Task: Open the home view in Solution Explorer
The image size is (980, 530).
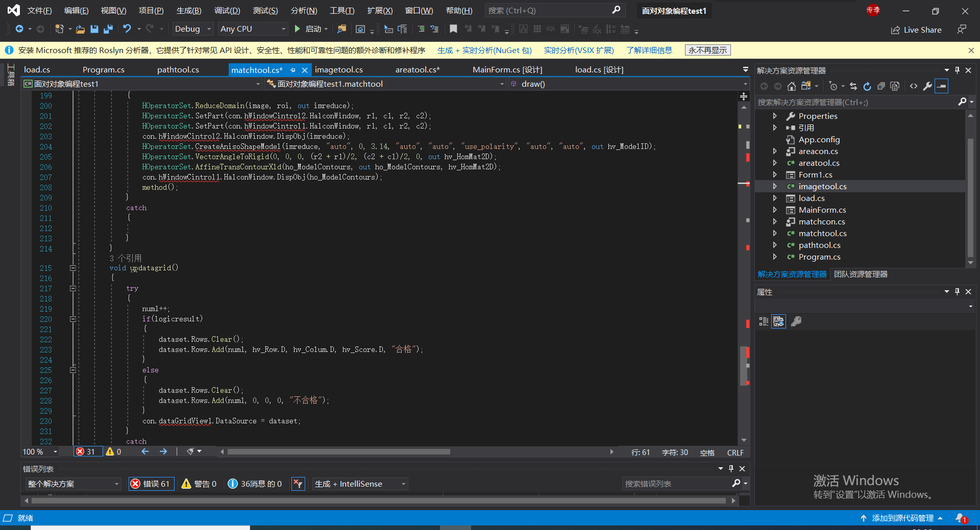Action: click(x=792, y=86)
